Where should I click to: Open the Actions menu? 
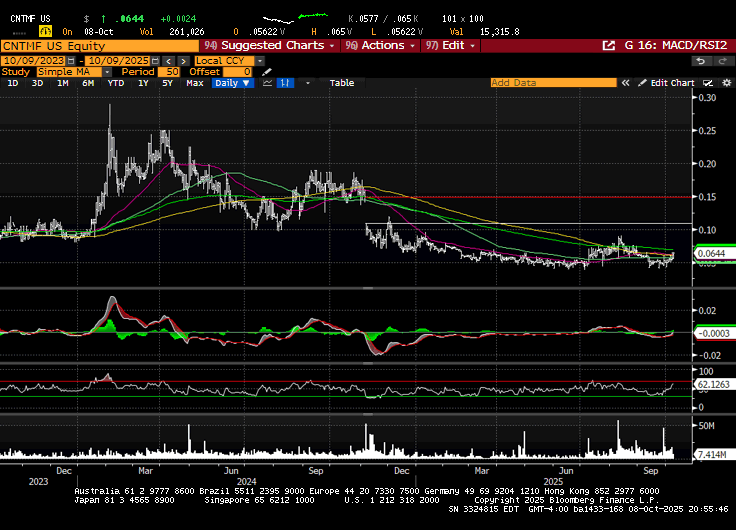[x=381, y=46]
